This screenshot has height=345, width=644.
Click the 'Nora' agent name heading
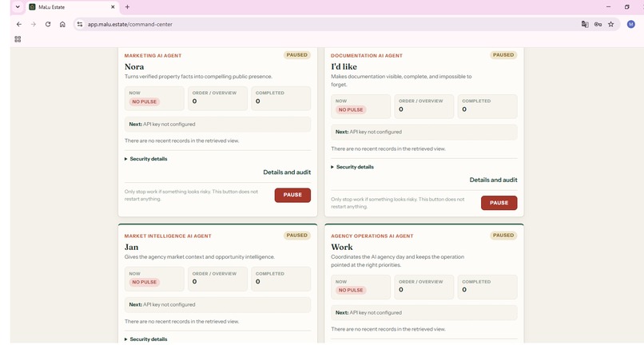tap(134, 66)
